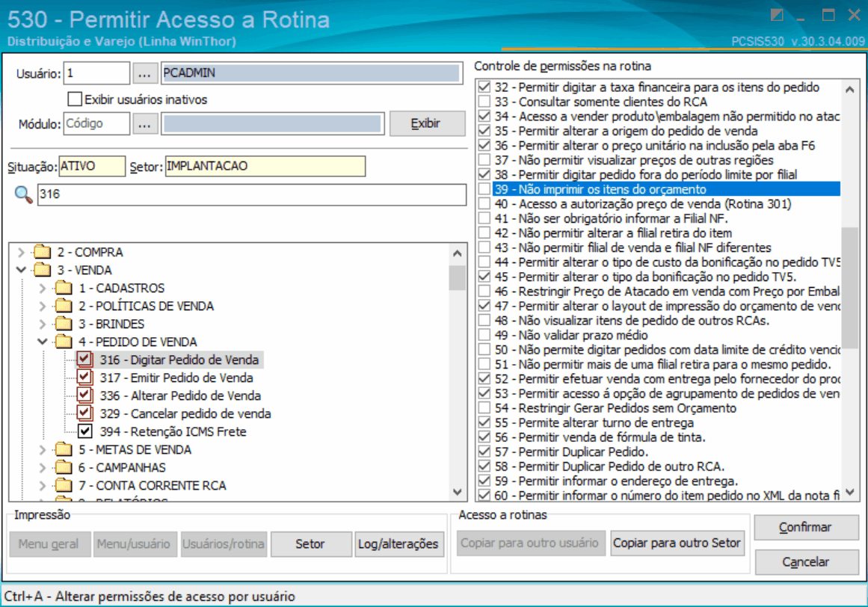Image resolution: width=868 pixels, height=607 pixels.
Task: Click the 6 - CAMPANHAS folder icon
Action: 64,467
